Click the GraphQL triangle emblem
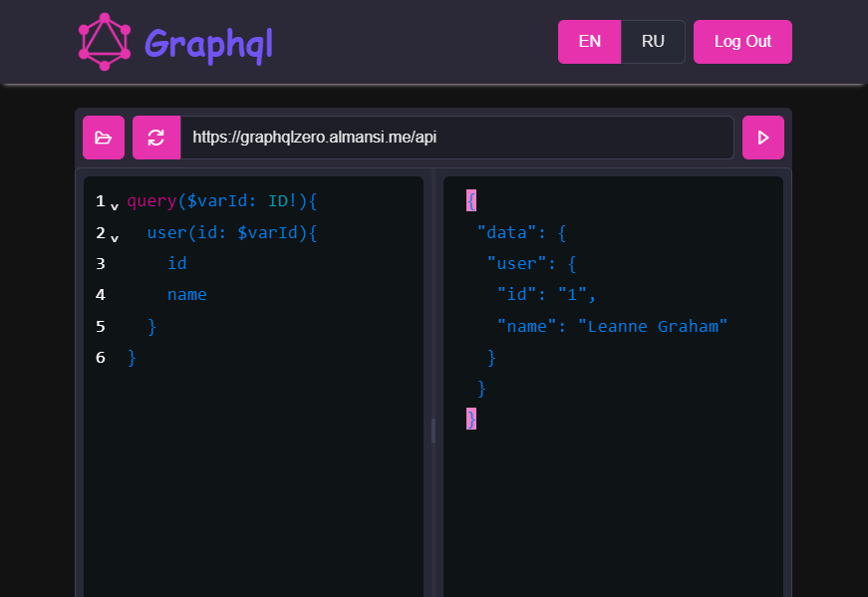The width and height of the screenshot is (868, 597). tap(105, 41)
